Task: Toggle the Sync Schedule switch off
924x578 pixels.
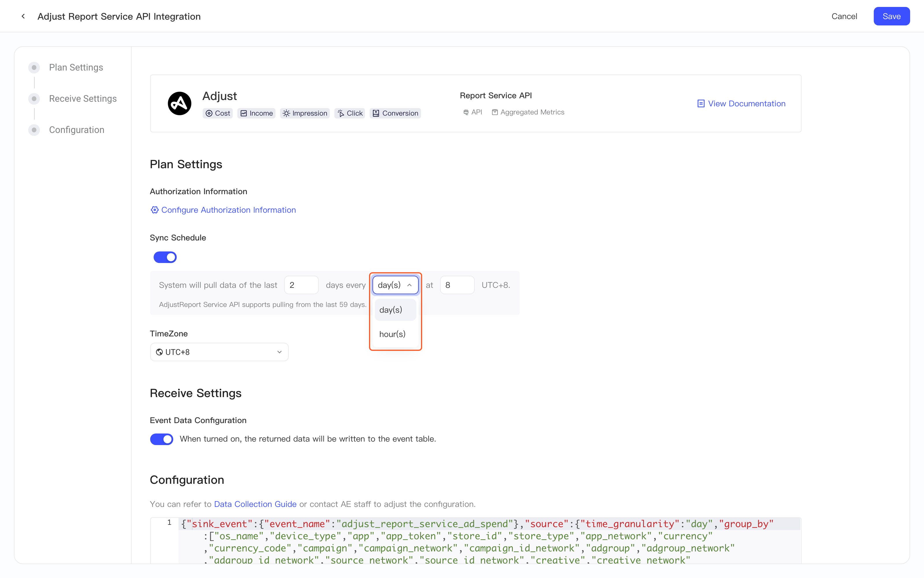Action: point(165,257)
